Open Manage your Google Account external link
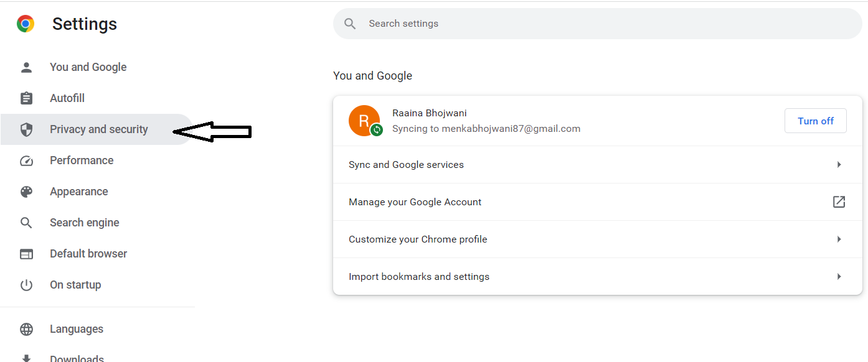The width and height of the screenshot is (868, 362). [x=839, y=202]
